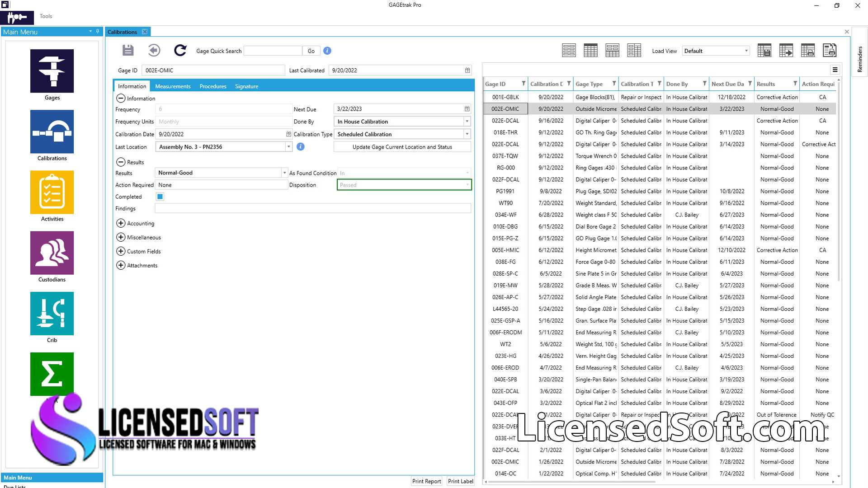Open the Sigma statistics module icon
This screenshot has height=488, width=868.
[52, 374]
